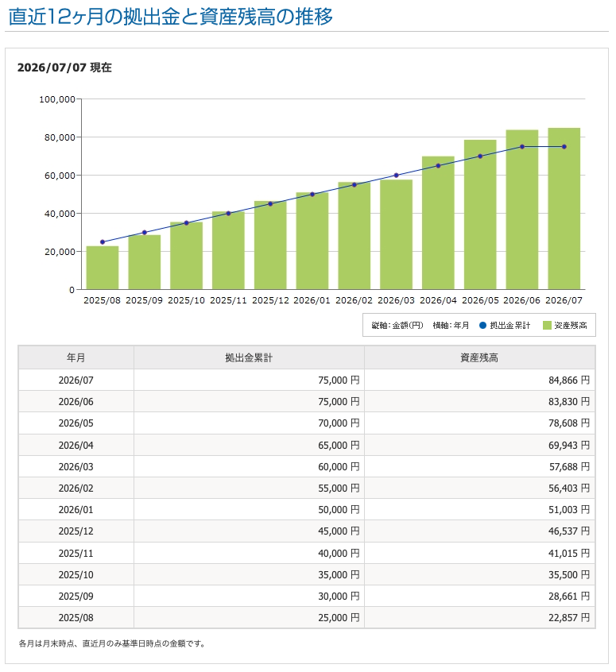Click the 2025/08 data point on line
The height and width of the screenshot is (672, 616).
pyautogui.click(x=103, y=242)
